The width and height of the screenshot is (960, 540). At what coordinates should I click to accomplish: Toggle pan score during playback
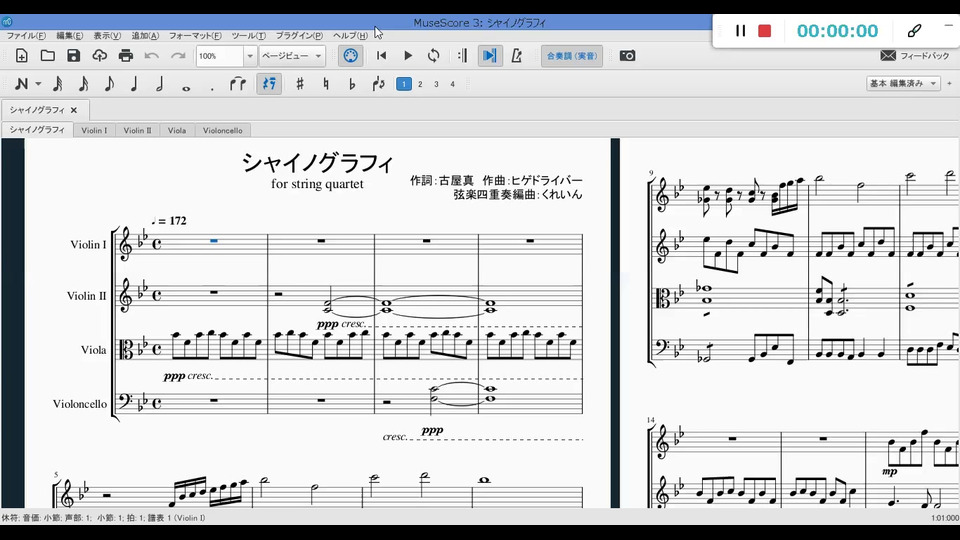489,56
